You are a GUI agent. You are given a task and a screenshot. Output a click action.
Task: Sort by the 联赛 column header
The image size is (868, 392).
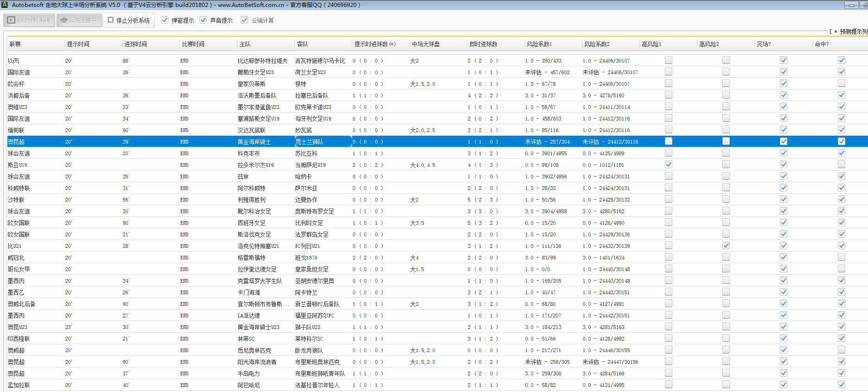click(15, 44)
